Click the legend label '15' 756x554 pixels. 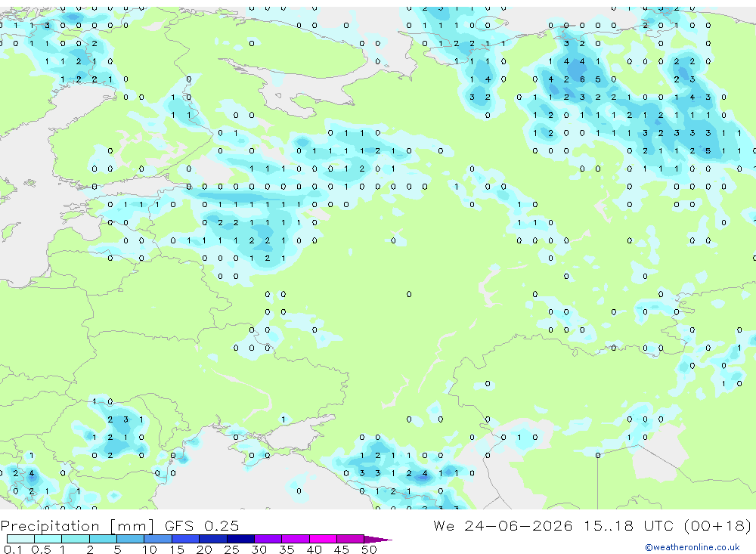[x=177, y=549]
